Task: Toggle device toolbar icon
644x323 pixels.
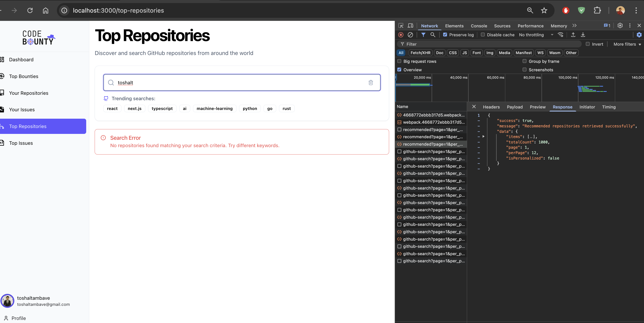Action: pyautogui.click(x=411, y=25)
